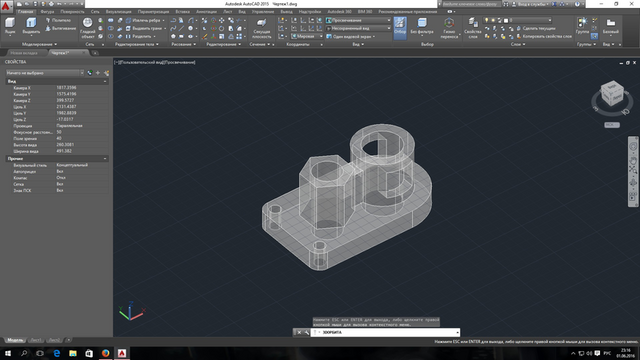Select the Ящик (Box) solid tool
Viewport: 640px width, 360px height.
(x=10, y=27)
